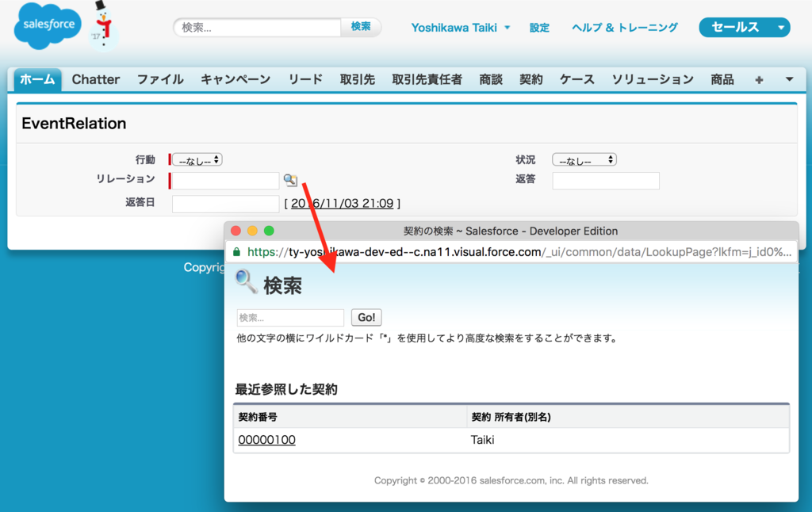The height and width of the screenshot is (512, 812).
Task: Click the Go! button in lookup popup
Action: [x=366, y=317]
